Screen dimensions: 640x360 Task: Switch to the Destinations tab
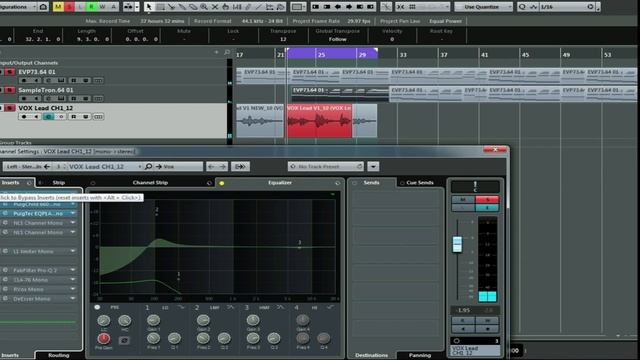371,355
